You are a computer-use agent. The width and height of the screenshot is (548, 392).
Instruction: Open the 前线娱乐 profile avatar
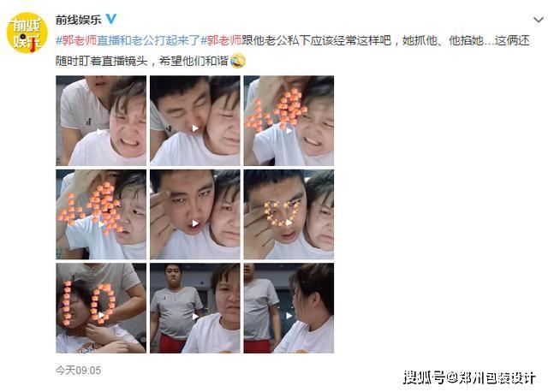tap(27, 33)
